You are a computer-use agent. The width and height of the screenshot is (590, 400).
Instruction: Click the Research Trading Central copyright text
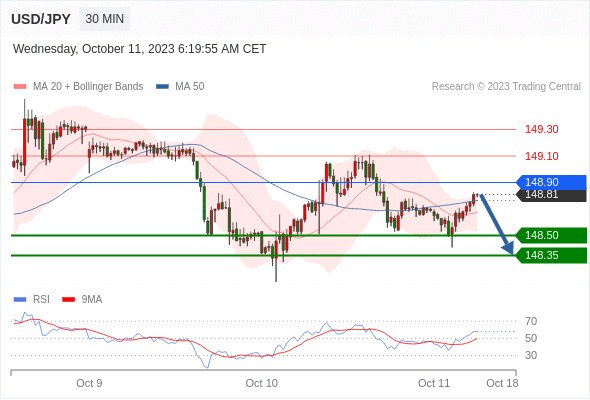(506, 87)
